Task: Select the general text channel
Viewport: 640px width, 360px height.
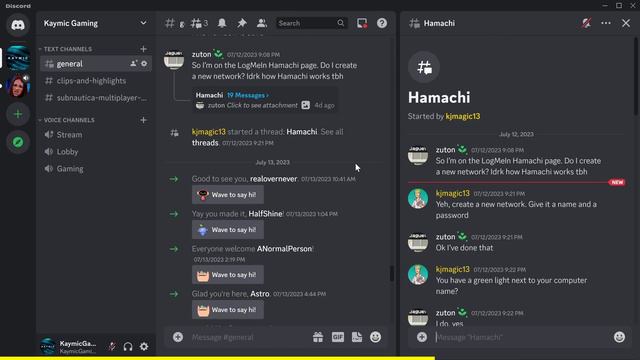Action: (96, 64)
